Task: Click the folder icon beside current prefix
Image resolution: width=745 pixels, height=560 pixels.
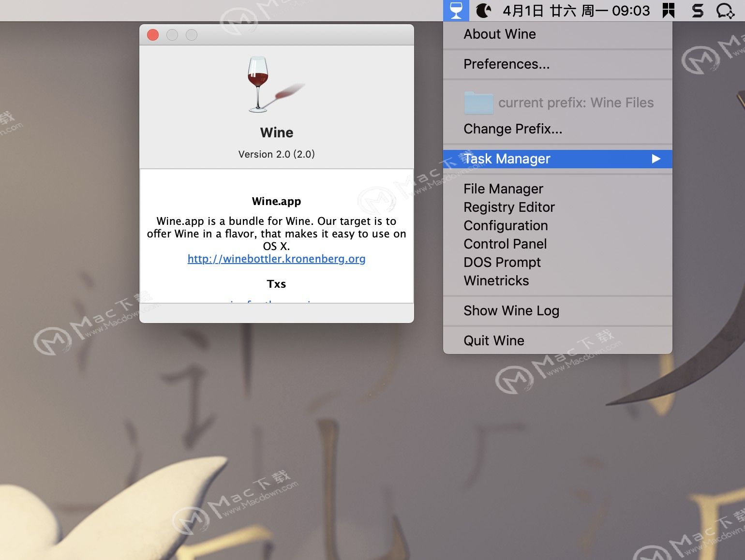Action: [x=478, y=103]
